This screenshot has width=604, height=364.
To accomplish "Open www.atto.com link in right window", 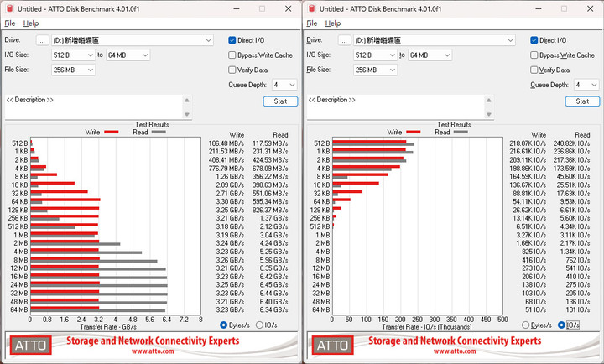I will point(455,351).
